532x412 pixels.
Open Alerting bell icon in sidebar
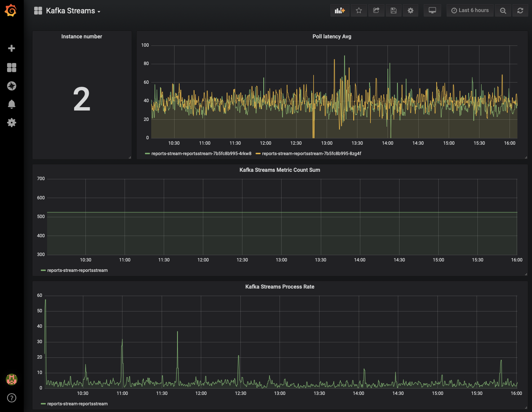pyautogui.click(x=12, y=104)
